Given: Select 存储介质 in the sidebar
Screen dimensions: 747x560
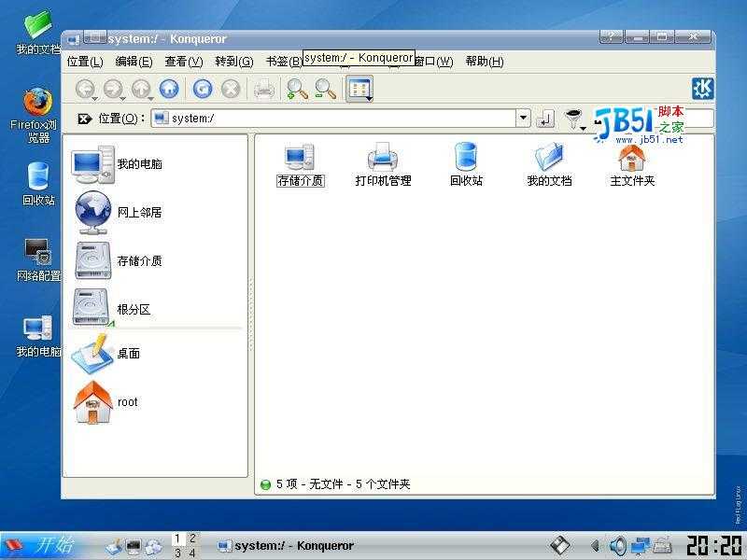Looking at the screenshot, I should click(118, 261).
